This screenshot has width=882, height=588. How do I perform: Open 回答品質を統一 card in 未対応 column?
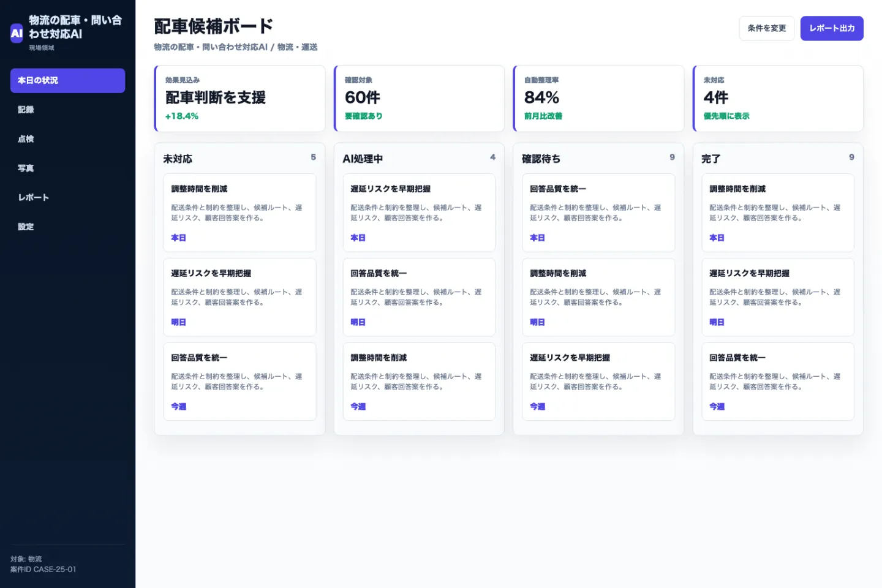tap(239, 382)
